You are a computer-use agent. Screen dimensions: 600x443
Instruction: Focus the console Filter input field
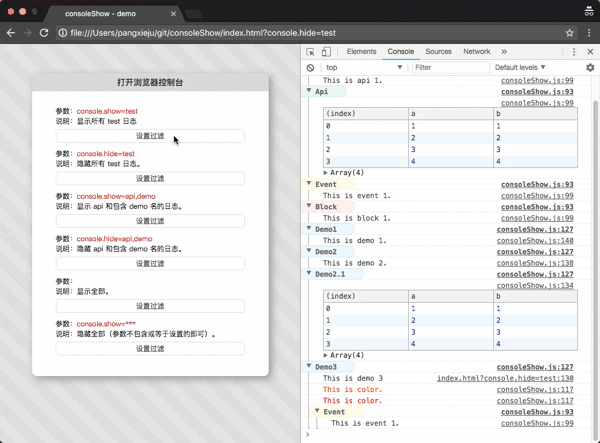pyautogui.click(x=451, y=68)
